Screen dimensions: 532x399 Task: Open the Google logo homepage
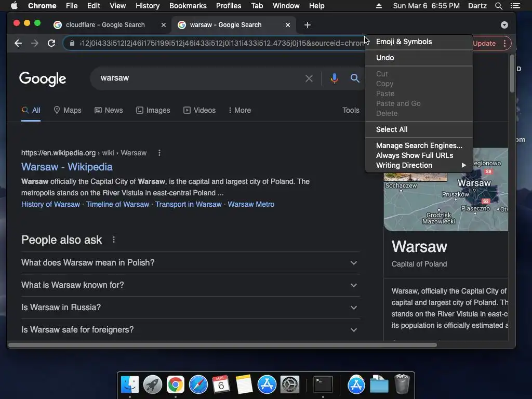(x=43, y=79)
